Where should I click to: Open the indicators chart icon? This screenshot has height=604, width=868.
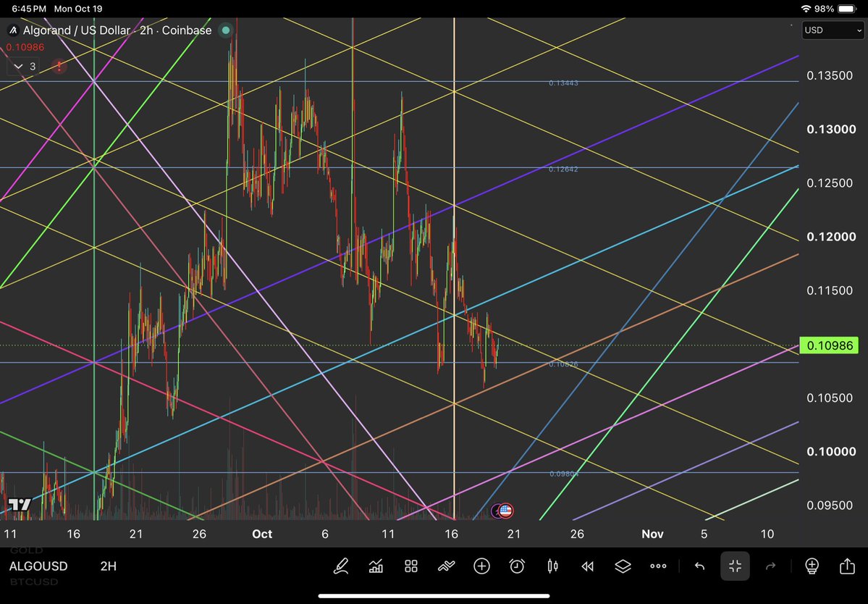[376, 566]
